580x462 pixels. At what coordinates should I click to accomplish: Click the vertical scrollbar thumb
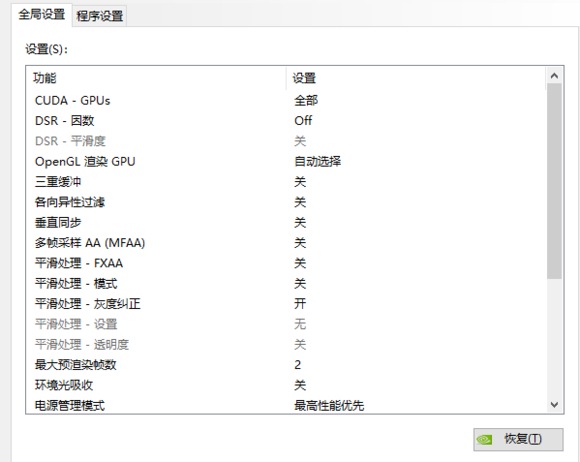pos(554,181)
